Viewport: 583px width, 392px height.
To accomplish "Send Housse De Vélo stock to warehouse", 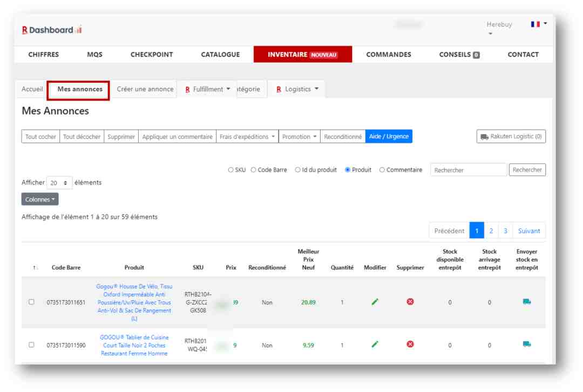I will point(527,302).
